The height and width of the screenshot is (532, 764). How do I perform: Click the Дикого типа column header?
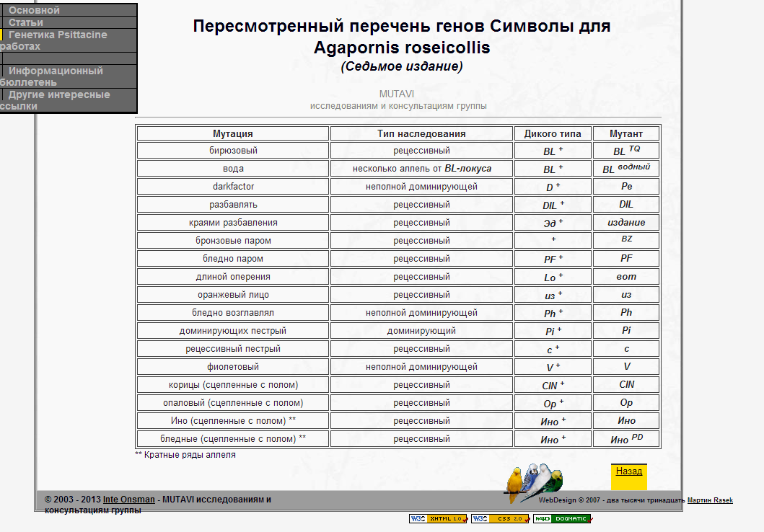coord(553,133)
